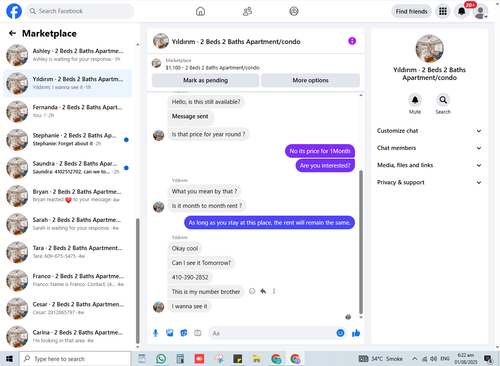Search in conversation magnifier icon
The width and height of the screenshot is (500, 366).
[443, 100]
